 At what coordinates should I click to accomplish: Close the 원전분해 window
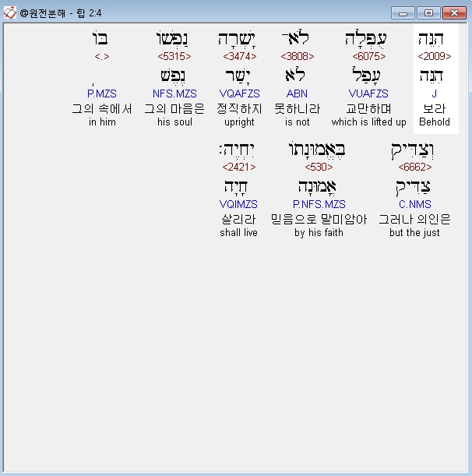454,13
